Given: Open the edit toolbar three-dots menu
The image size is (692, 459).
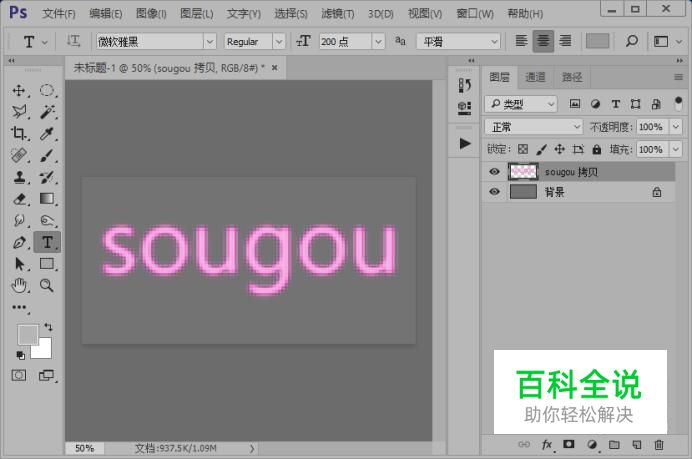Looking at the screenshot, I should 19,307.
